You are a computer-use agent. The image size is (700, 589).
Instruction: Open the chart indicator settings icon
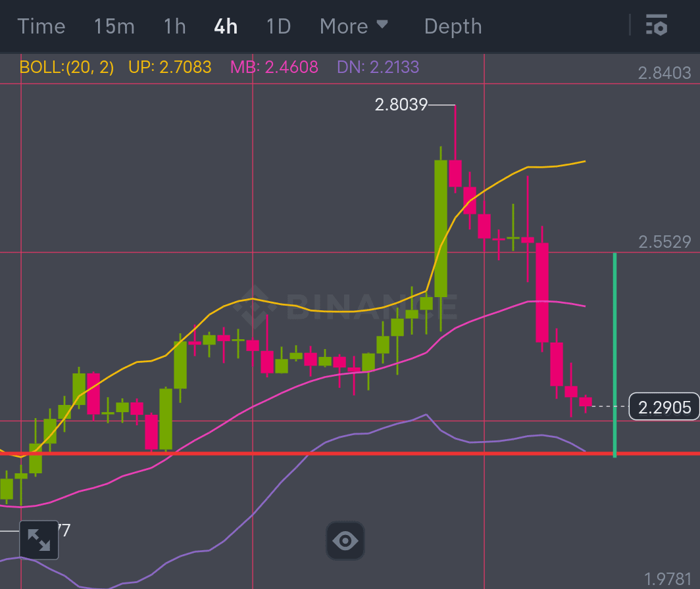click(657, 25)
